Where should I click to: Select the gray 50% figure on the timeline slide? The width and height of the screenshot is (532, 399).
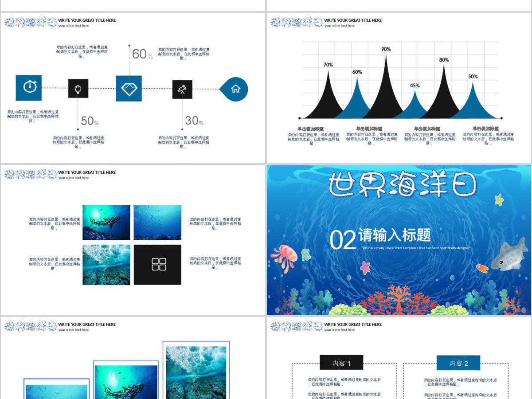[90, 121]
